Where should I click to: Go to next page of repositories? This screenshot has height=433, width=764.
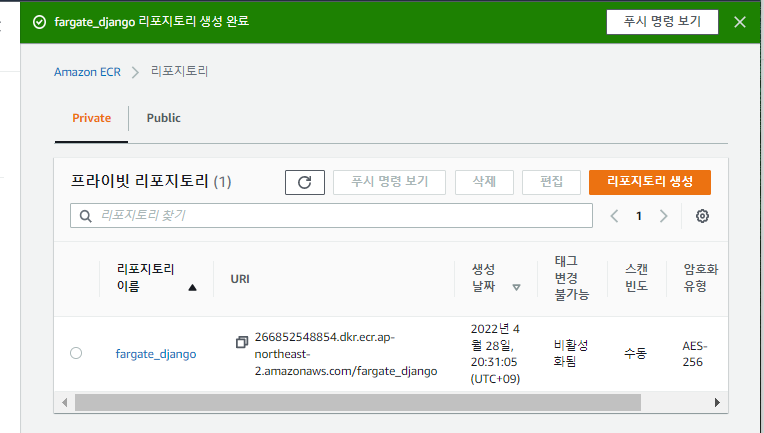(663, 216)
